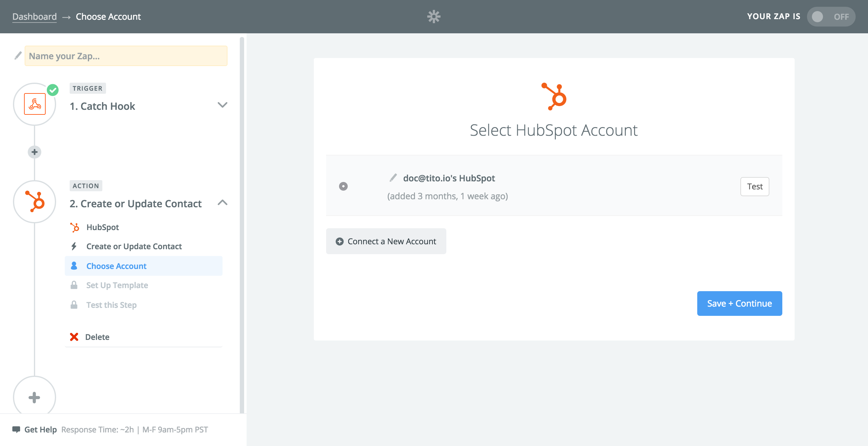This screenshot has height=446, width=868.
Task: Click Connect a New Account button
Action: [386, 241]
